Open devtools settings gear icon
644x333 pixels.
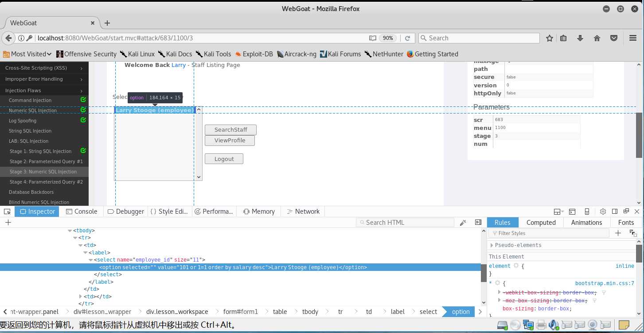(603, 212)
